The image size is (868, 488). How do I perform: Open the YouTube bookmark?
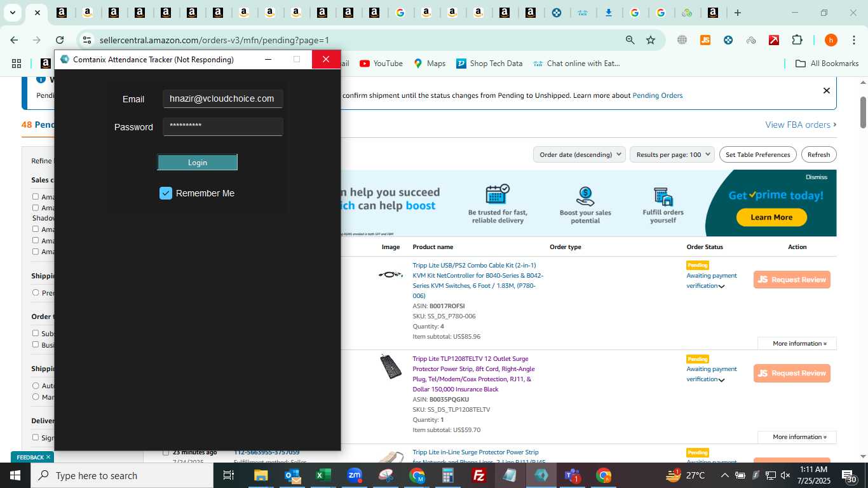tap(381, 64)
